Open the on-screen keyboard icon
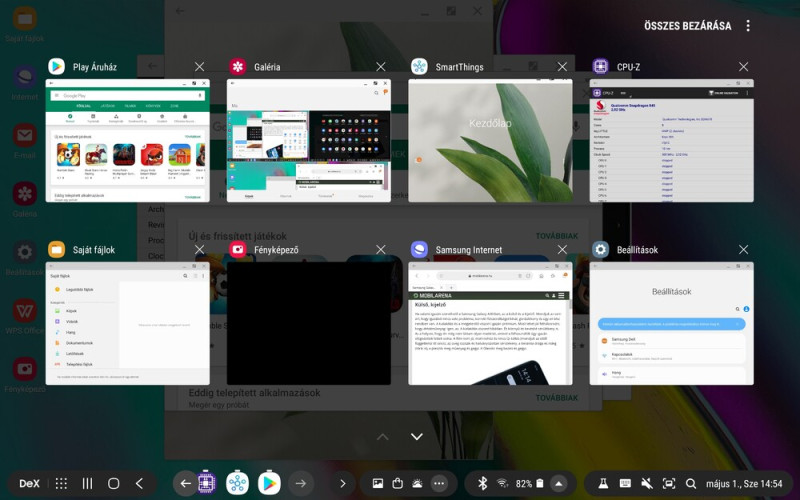Image resolution: width=800 pixels, height=500 pixels. click(625, 483)
